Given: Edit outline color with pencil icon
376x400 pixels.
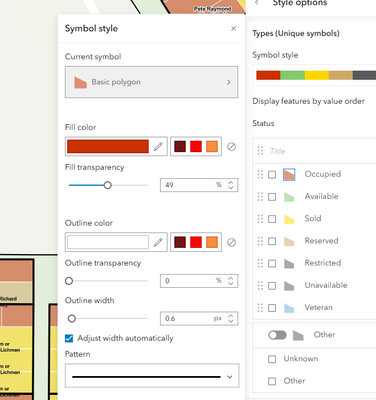Looking at the screenshot, I should [158, 242].
